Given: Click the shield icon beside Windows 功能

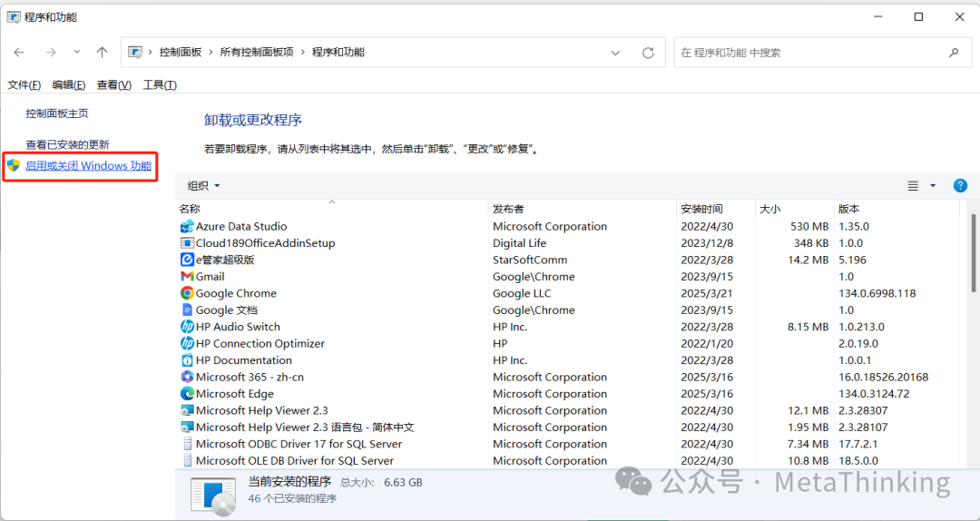Looking at the screenshot, I should click(14, 166).
